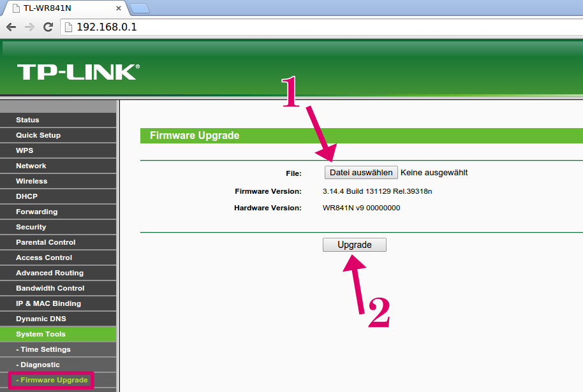Click the TP-LINK logo
Image resolution: width=583 pixels, height=392 pixels.
tap(78, 72)
